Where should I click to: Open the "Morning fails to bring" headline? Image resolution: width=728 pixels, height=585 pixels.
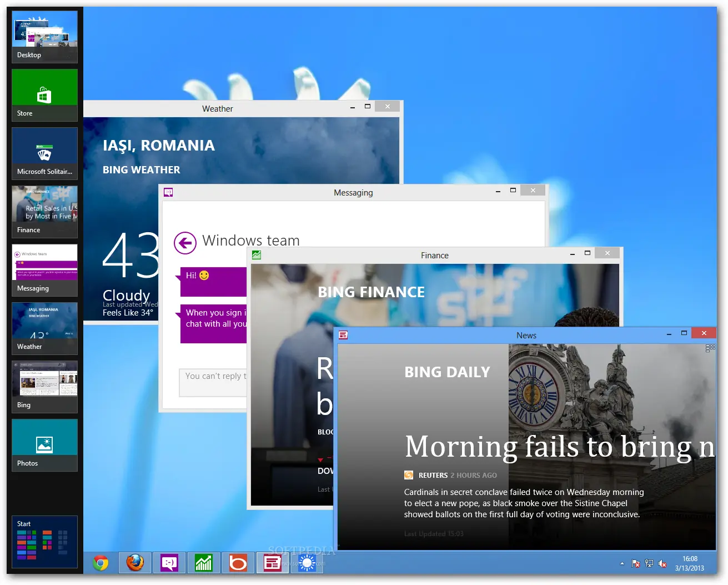click(x=560, y=447)
